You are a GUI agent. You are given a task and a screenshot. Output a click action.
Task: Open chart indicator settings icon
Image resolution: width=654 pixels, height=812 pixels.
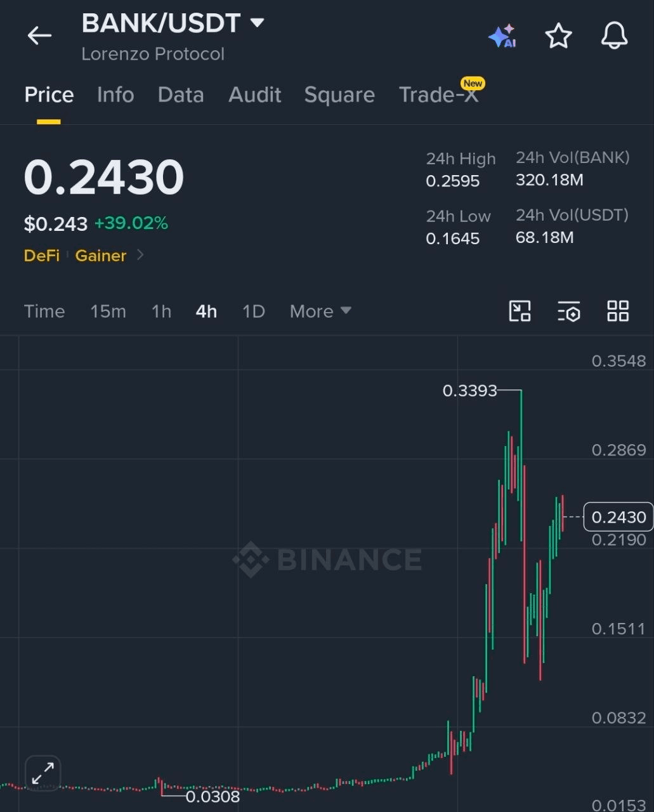(569, 311)
